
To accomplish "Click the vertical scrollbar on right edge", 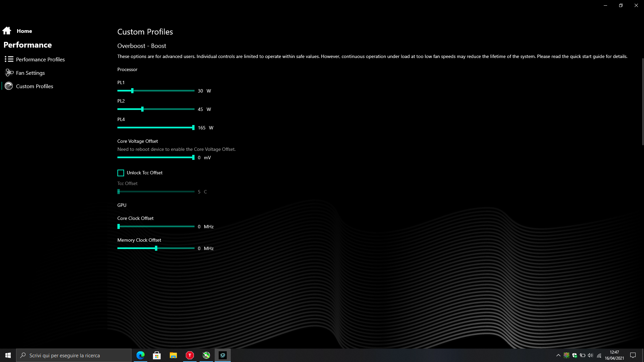I will [x=643, y=102].
